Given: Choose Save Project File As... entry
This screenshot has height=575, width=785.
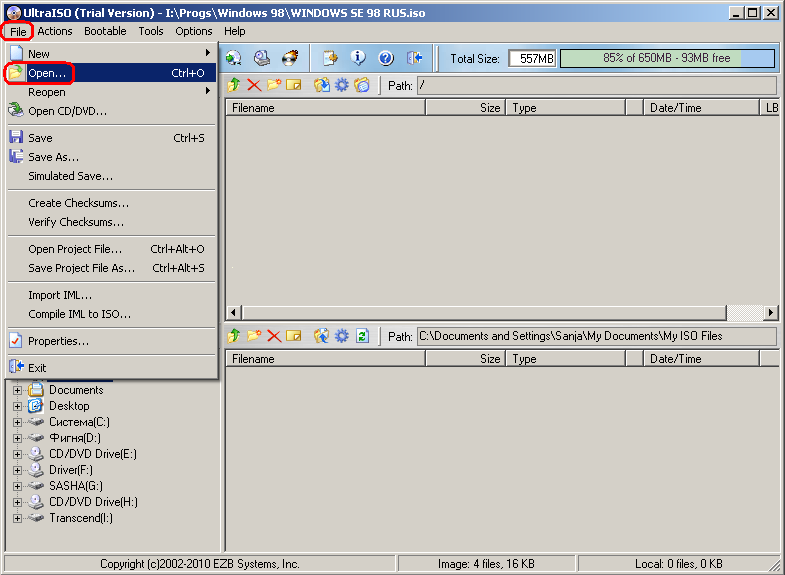Looking at the screenshot, I should [112, 268].
